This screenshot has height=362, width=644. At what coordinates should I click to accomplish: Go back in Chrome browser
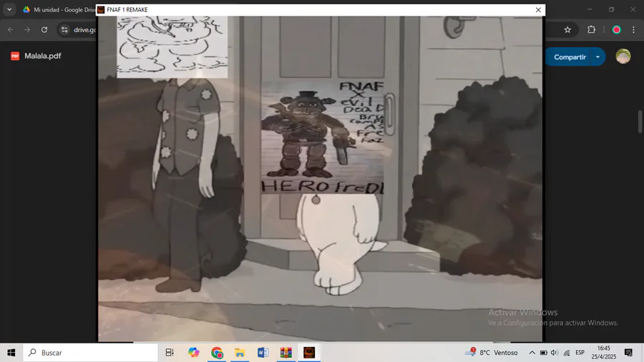point(11,29)
